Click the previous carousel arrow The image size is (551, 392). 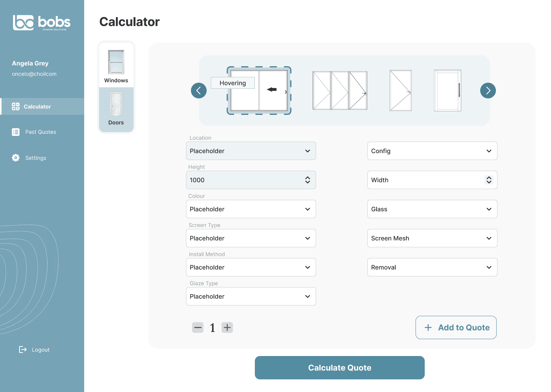(199, 91)
